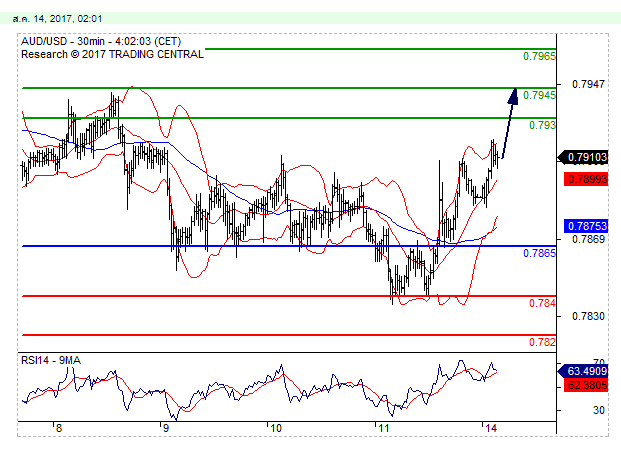Click the date axis label 10

click(276, 428)
